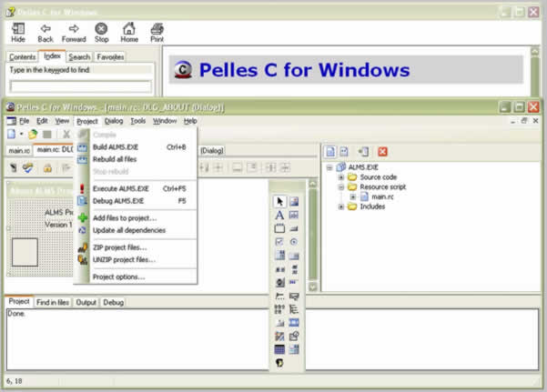Image resolution: width=547 pixels, height=392 pixels.
Task: Select the main.rc file in project tree
Action: tap(382, 196)
